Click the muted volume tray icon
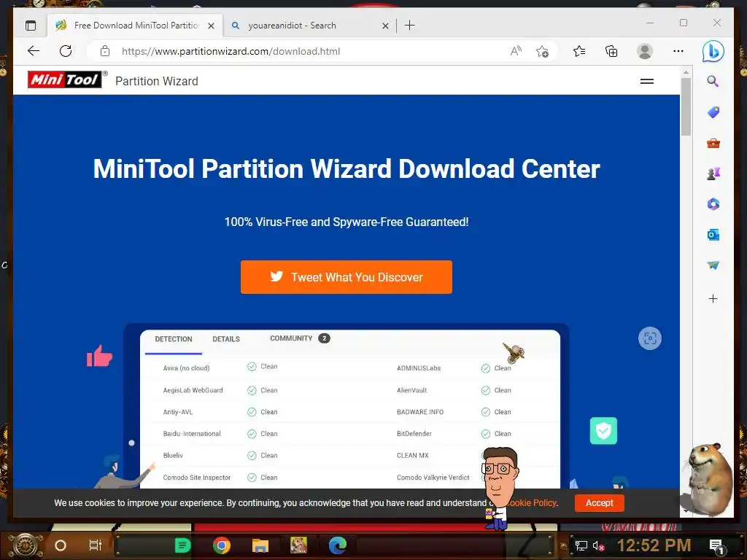Viewport: 747px width, 560px height. [x=598, y=546]
